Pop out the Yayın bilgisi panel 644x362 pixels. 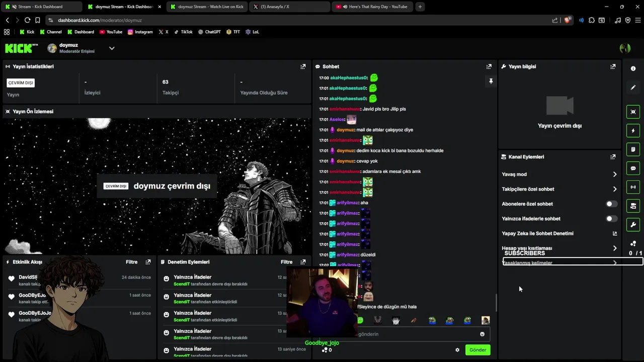pos(613,66)
